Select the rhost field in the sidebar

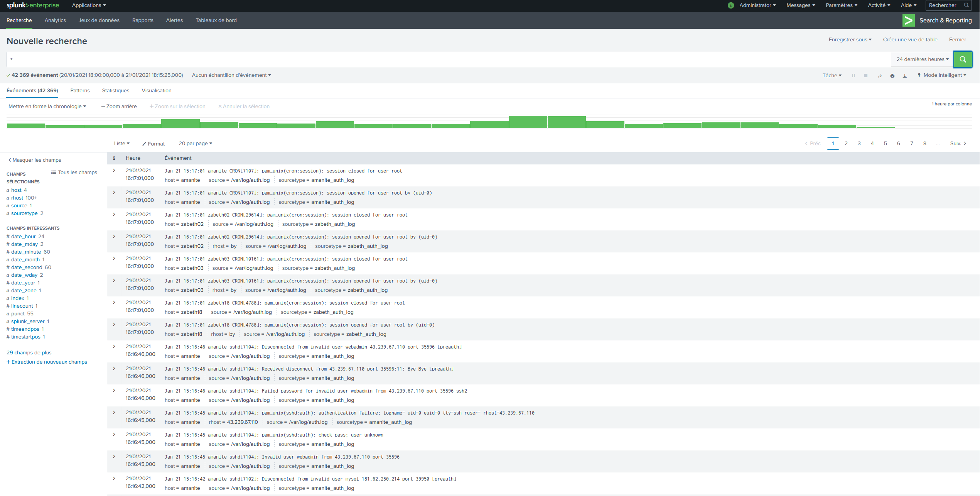[17, 198]
